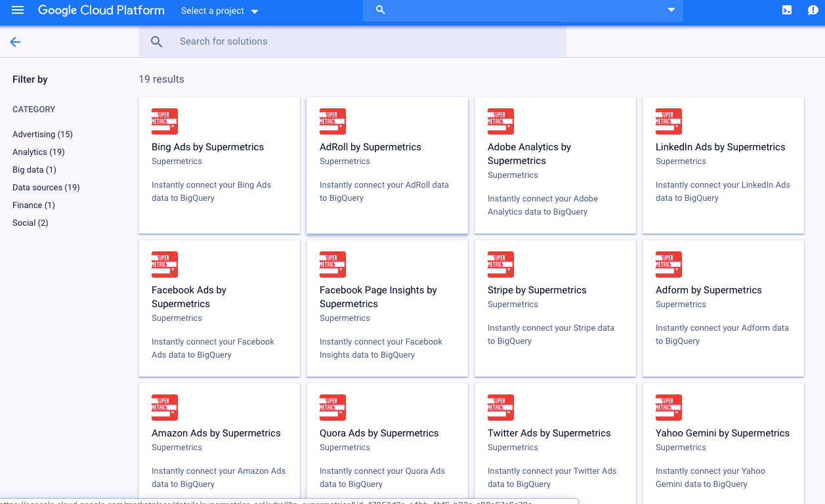Click the back arrow icon
Image resolution: width=825 pixels, height=504 pixels.
16,42
